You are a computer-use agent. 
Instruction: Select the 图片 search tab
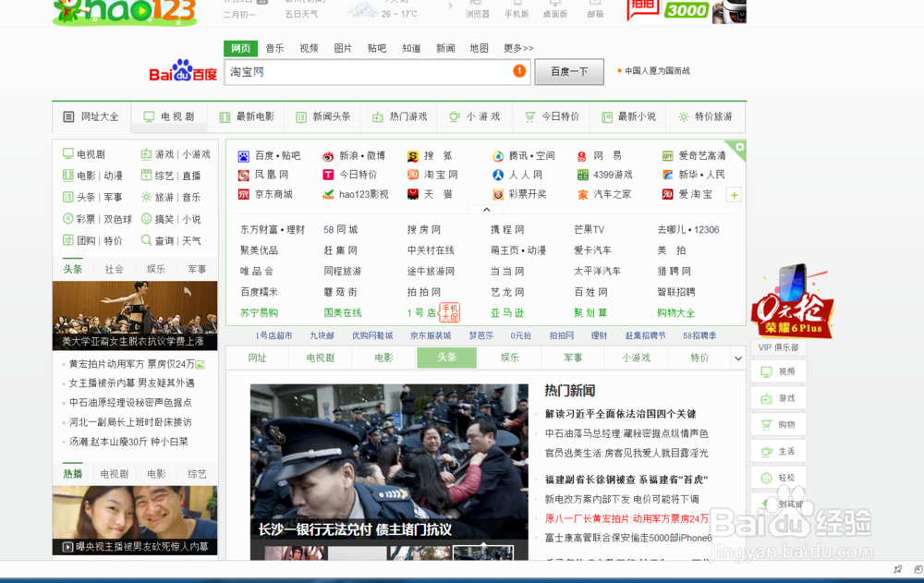tap(343, 48)
